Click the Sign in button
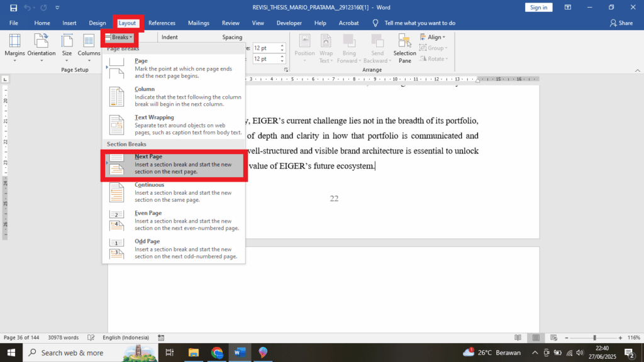This screenshot has width=644, height=362. pos(538,8)
